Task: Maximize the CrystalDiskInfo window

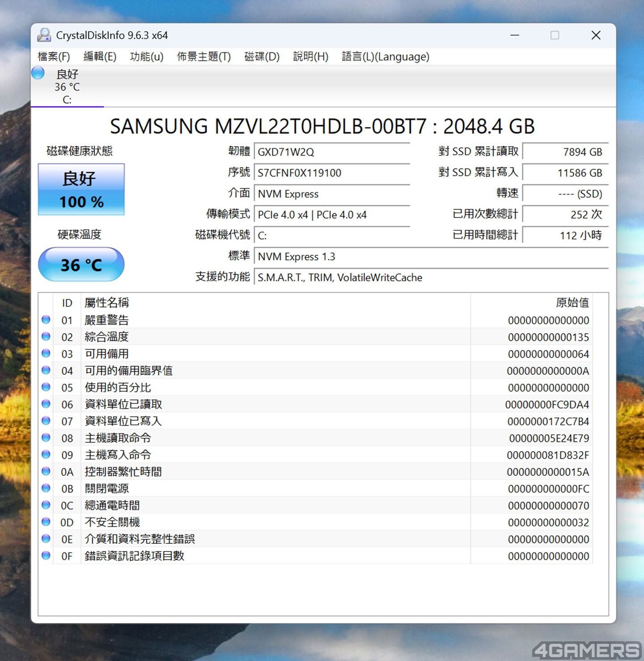Action: click(x=555, y=35)
